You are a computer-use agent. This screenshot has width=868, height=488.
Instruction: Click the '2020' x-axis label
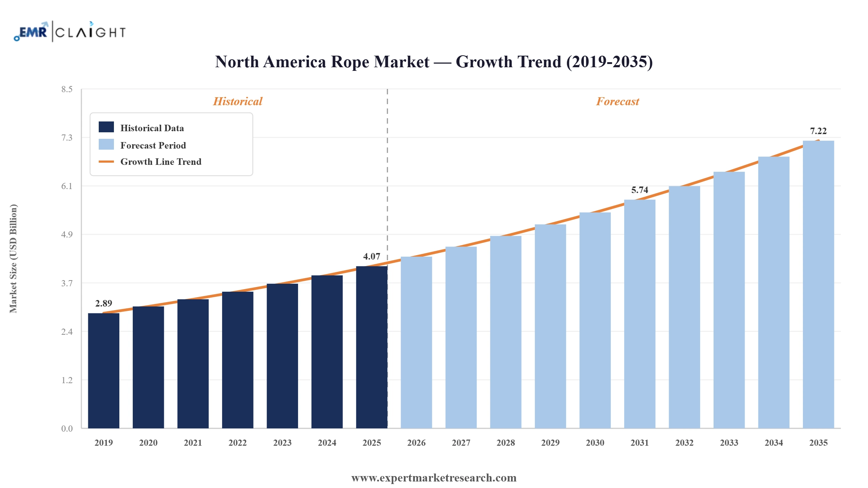click(x=148, y=443)
